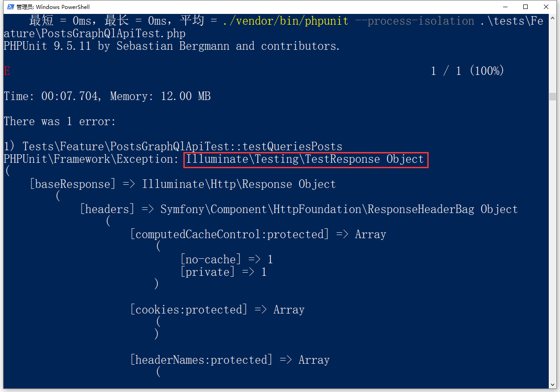Screen dimensions: 560x392
Task: Click the red-boxed TestResponse Object text
Action: tap(305, 159)
